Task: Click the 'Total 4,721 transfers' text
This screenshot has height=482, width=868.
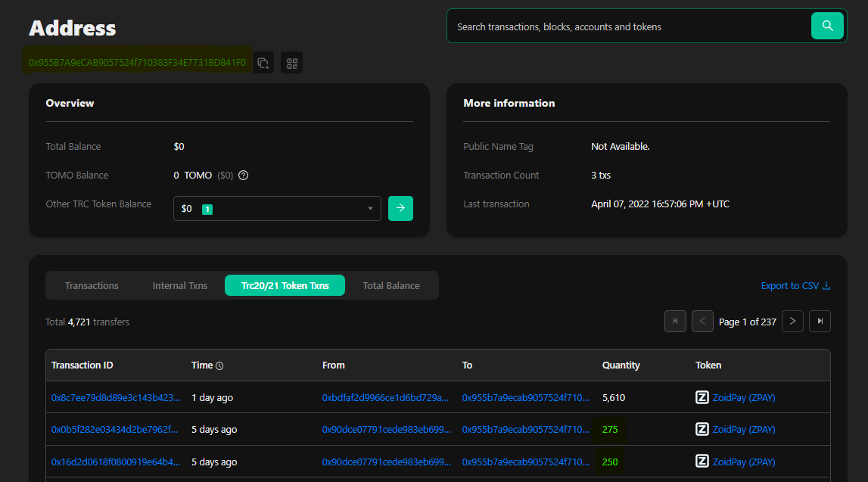Action: click(88, 322)
